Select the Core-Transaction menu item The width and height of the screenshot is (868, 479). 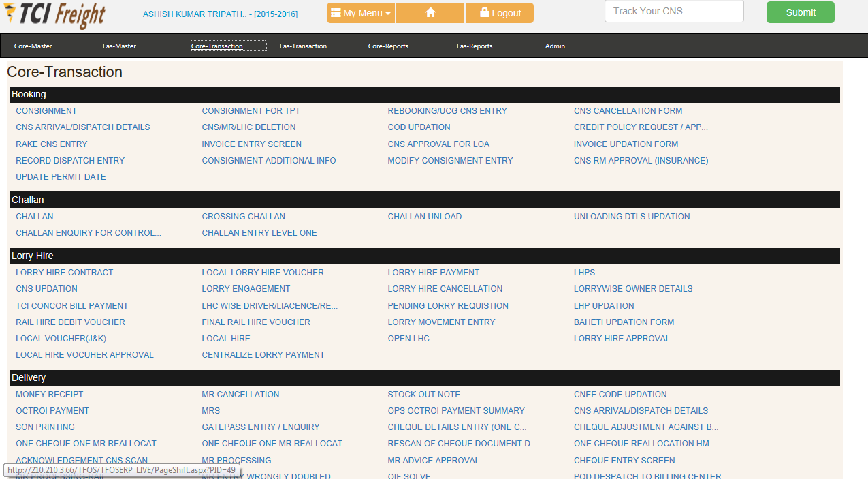pyautogui.click(x=217, y=46)
